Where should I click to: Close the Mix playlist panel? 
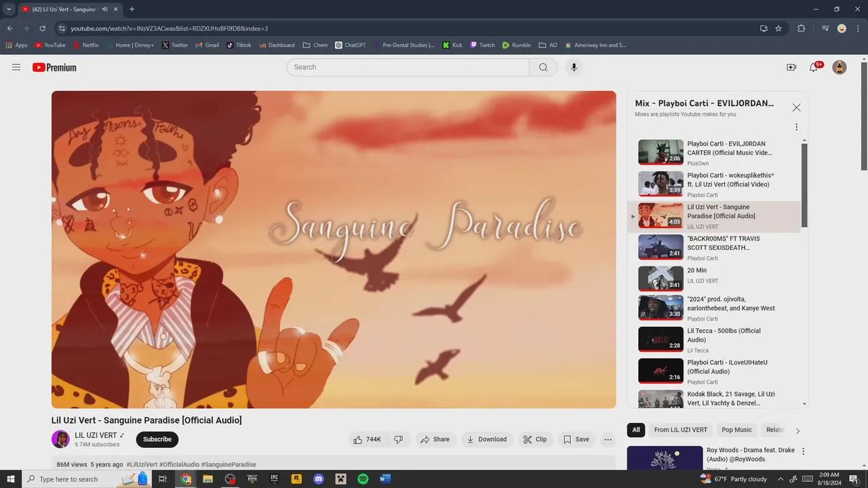[796, 108]
